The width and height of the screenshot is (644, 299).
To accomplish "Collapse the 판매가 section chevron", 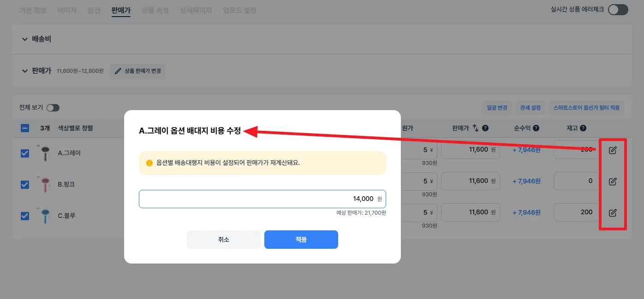I will tap(25, 71).
